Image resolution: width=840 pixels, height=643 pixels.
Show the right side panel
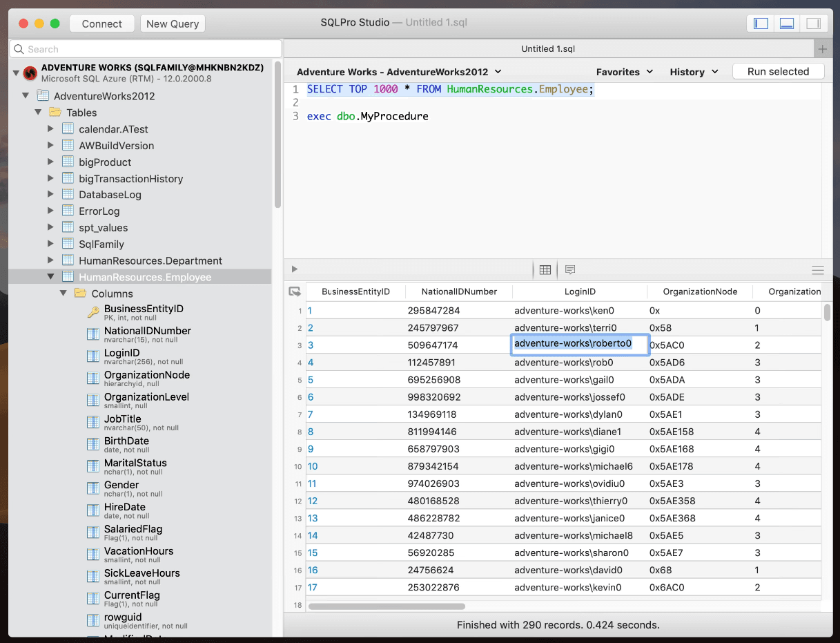813,23
